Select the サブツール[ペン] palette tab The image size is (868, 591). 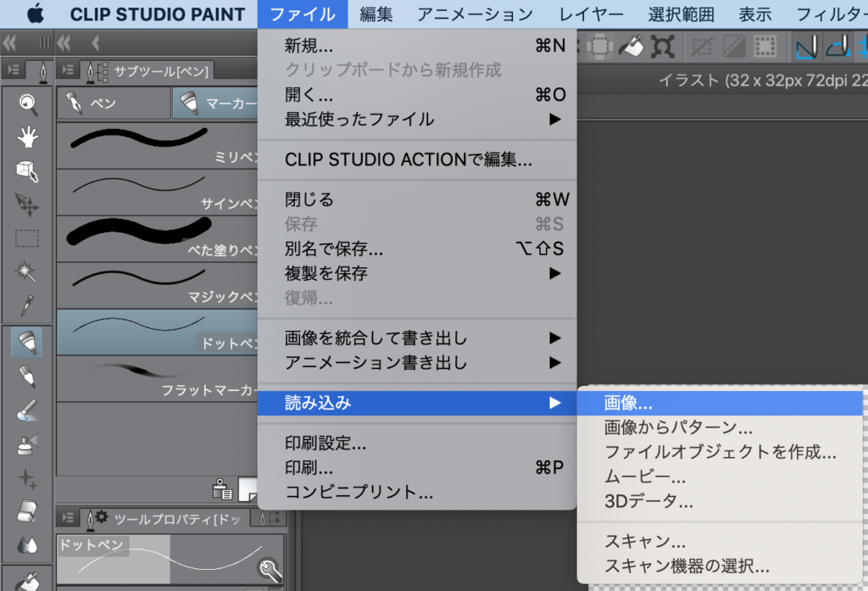tap(147, 71)
